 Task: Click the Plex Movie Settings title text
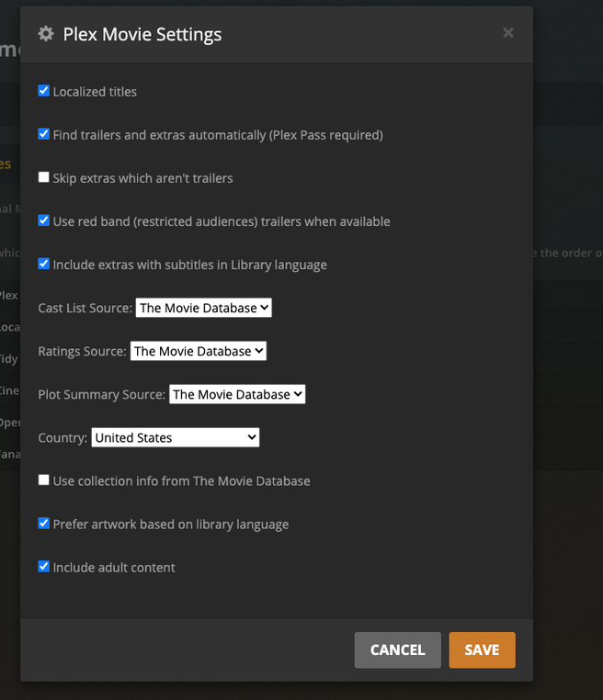point(142,35)
